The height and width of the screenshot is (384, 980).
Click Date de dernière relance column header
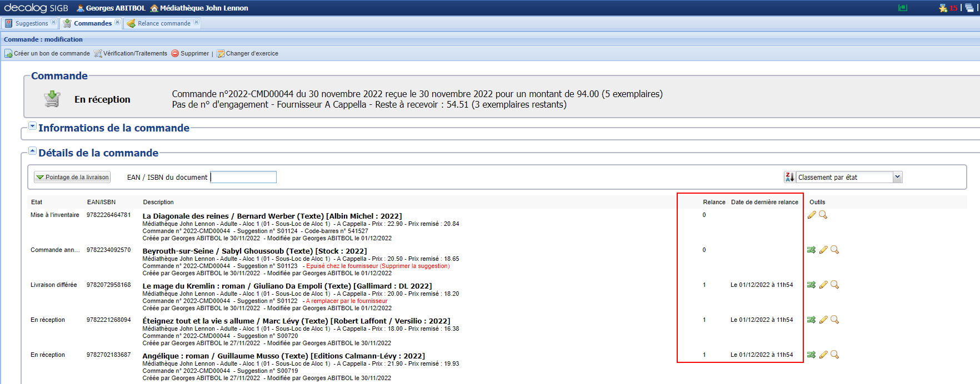[x=764, y=202]
